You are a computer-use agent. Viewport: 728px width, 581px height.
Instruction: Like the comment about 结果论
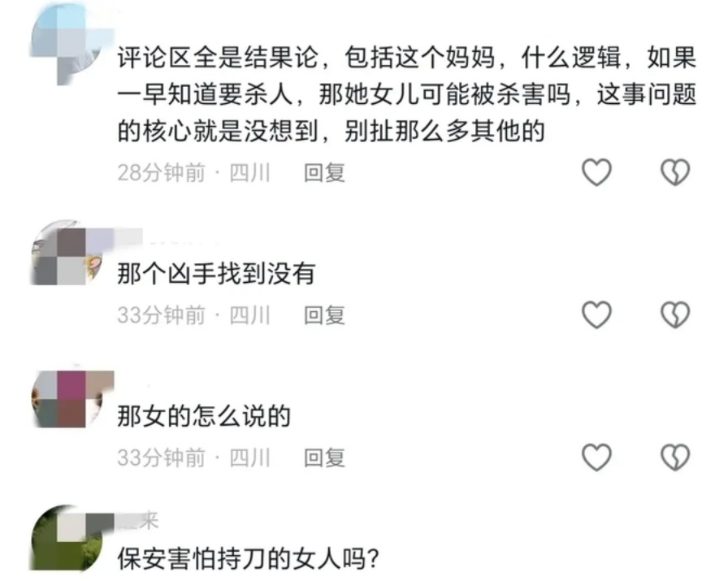(x=596, y=172)
